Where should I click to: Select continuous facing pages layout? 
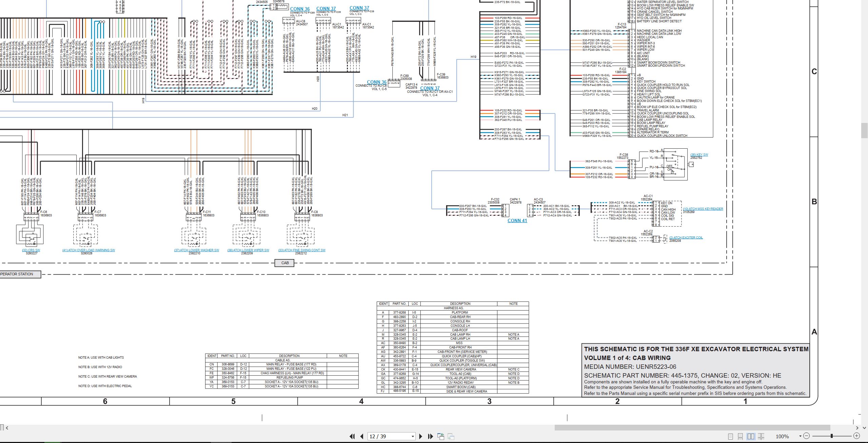pyautogui.click(x=761, y=437)
